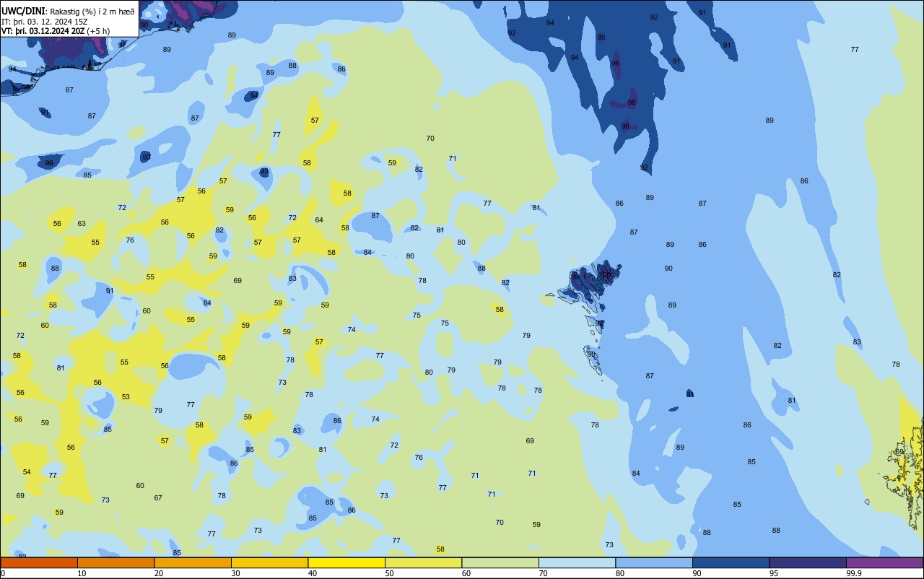Click the 30–40 golden legend segment

pos(269,562)
